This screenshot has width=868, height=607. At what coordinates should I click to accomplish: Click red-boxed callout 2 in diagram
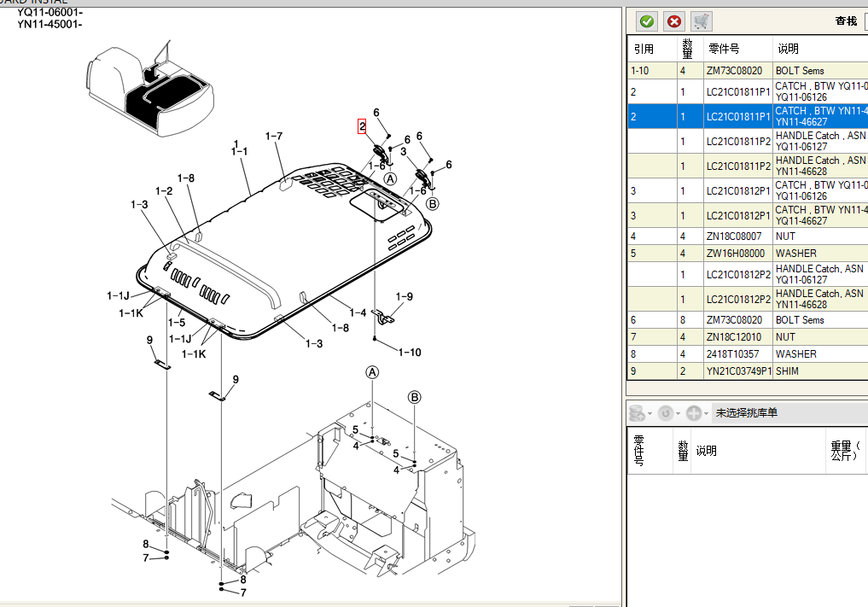(x=362, y=126)
